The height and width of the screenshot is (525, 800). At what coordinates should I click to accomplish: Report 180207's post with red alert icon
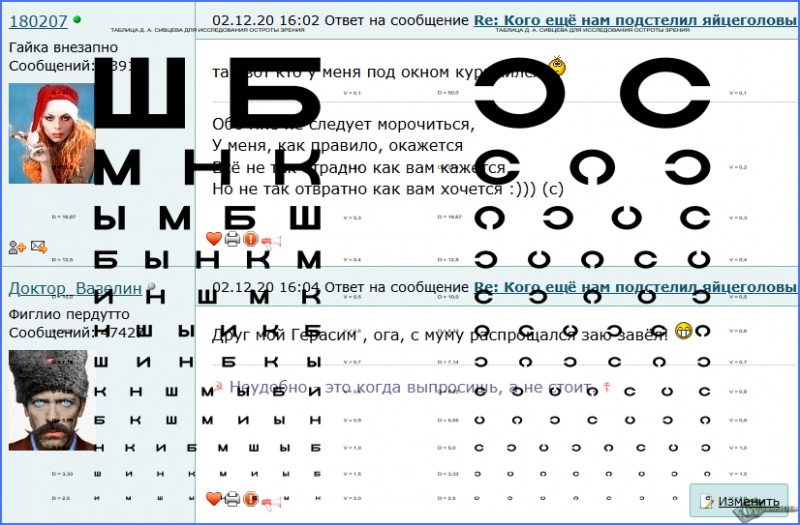click(251, 239)
